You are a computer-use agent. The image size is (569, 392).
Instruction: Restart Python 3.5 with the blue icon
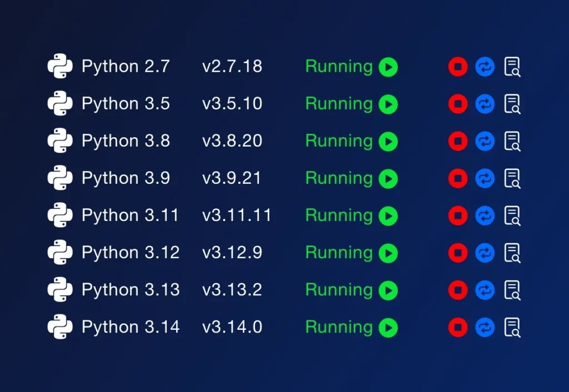[x=485, y=104]
